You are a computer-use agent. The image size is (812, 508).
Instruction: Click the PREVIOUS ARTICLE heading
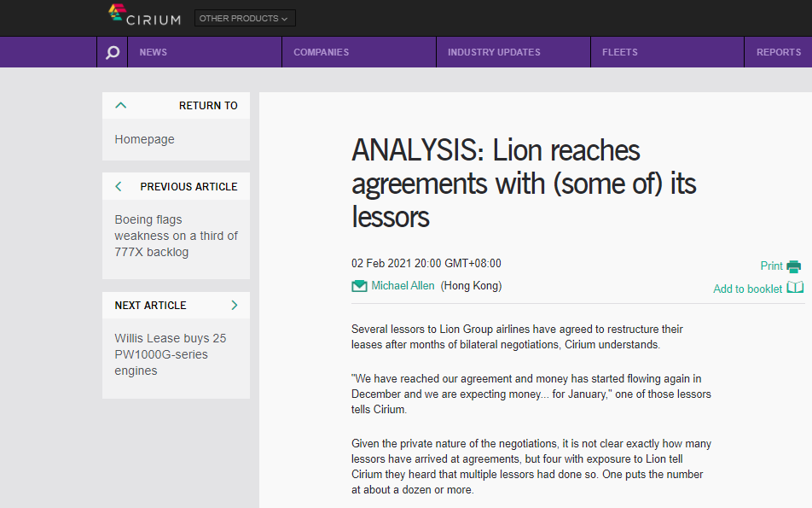point(188,187)
